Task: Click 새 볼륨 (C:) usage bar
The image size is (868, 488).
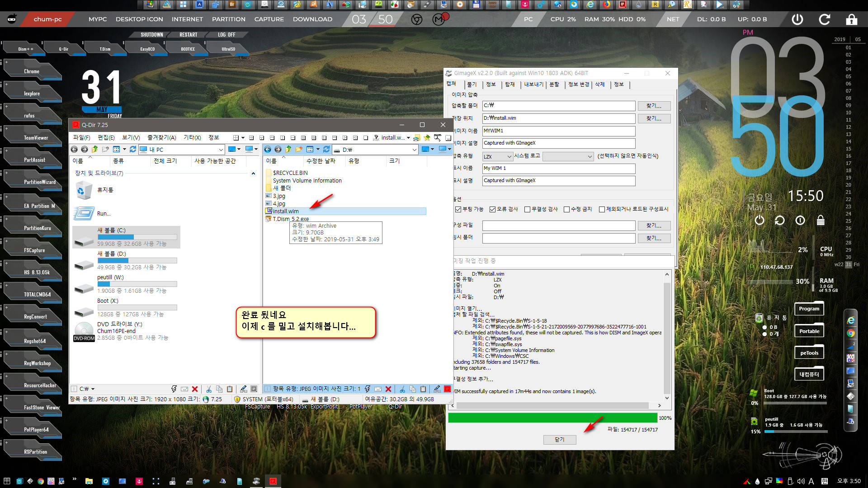Action: click(137, 237)
